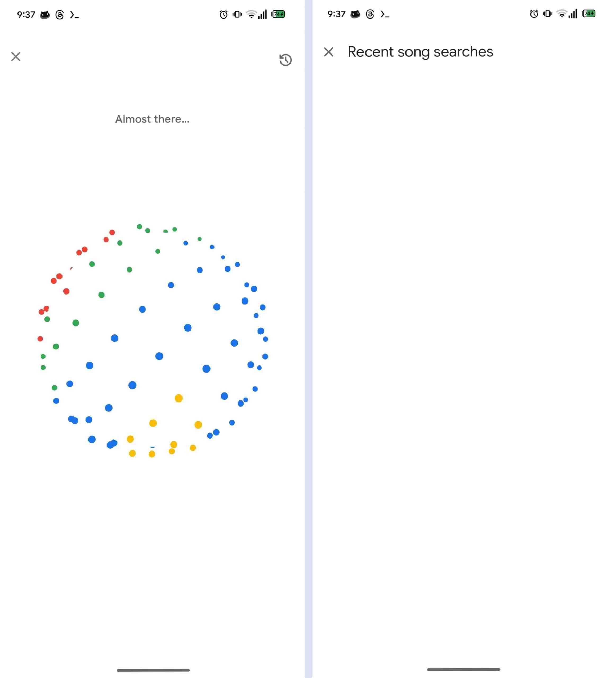
Task: Tap Wi-Fi icon on the listening screen
Action: click(x=251, y=14)
